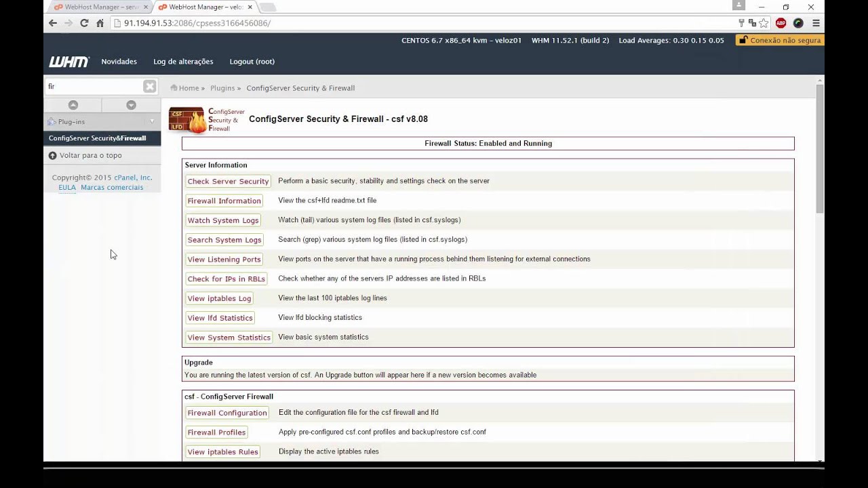Open a new browser tab
The image size is (868, 488).
coord(268,7)
